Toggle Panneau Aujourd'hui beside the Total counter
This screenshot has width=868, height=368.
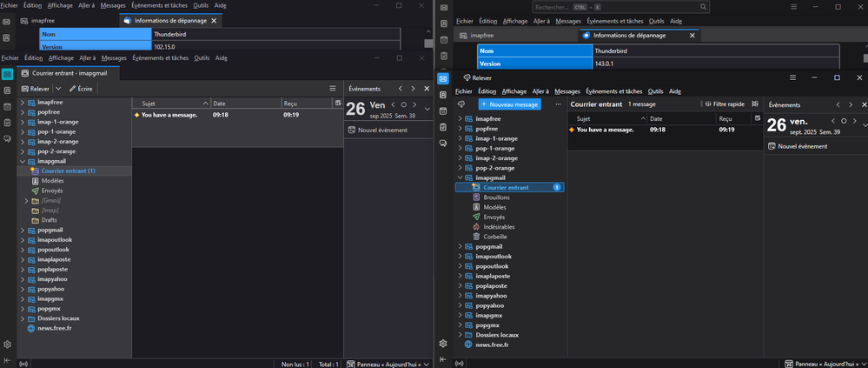388,364
